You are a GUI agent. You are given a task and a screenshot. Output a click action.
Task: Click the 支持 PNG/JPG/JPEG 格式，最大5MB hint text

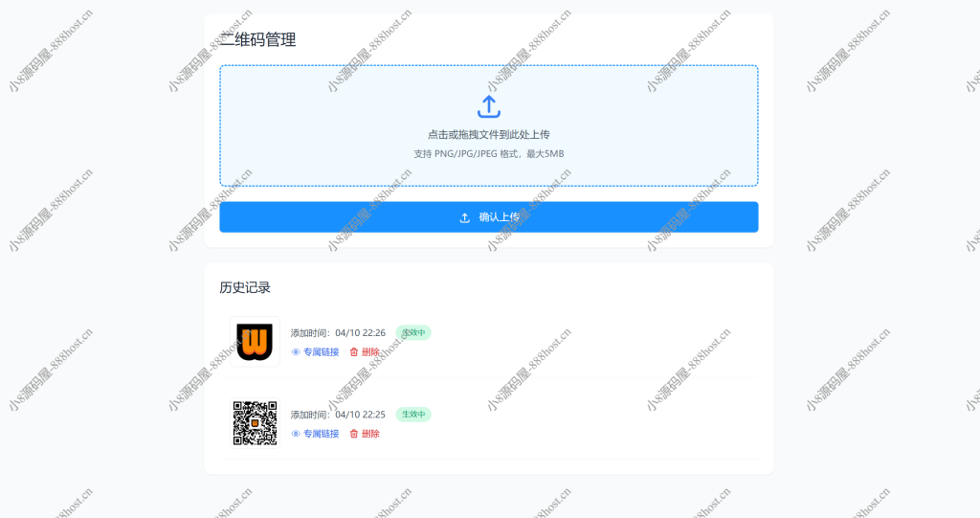(x=489, y=154)
